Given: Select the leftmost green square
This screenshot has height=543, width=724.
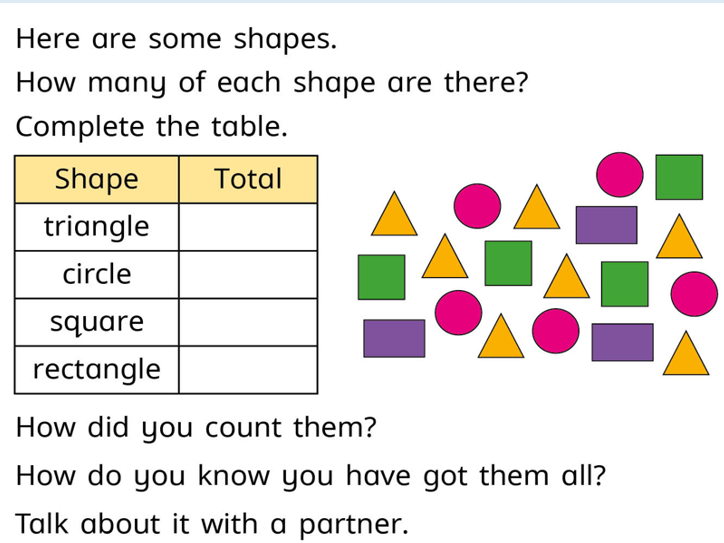Looking at the screenshot, I should pyautogui.click(x=383, y=277).
